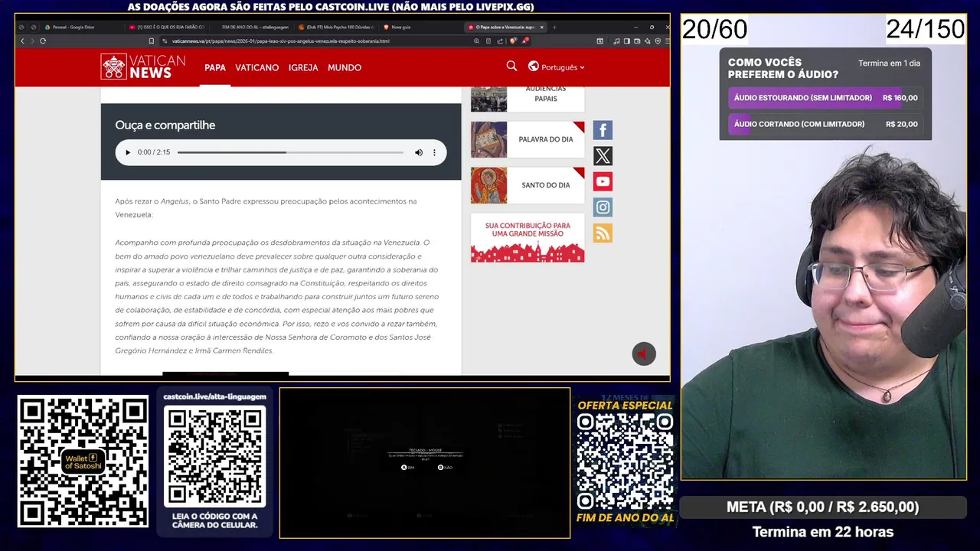Viewport: 980px width, 551px height.
Task: Switch to the YouTube ISSO É O QUE tab
Action: click(x=167, y=27)
